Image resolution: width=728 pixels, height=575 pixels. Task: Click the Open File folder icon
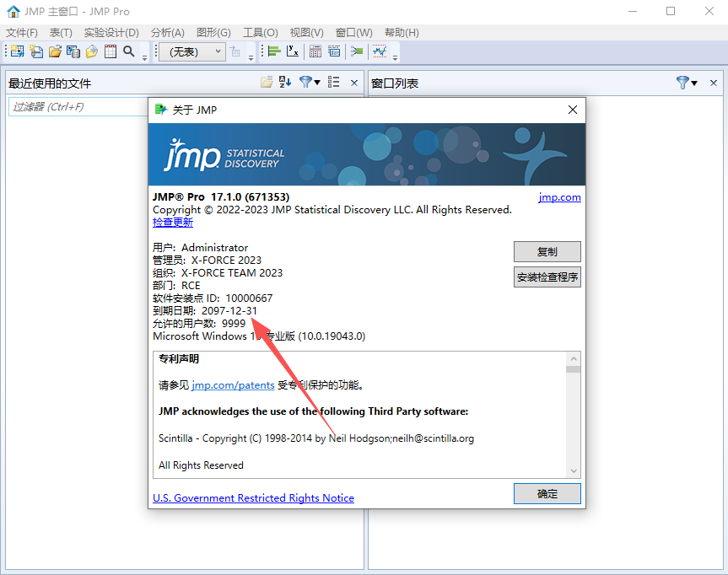click(55, 51)
